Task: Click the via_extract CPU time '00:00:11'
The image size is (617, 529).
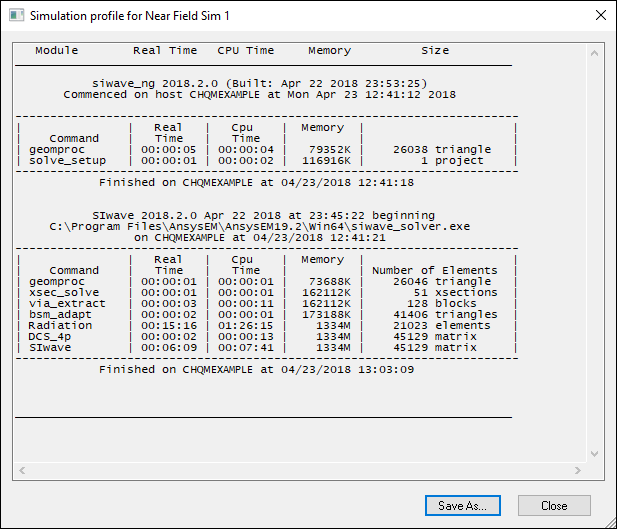Action: pos(246,303)
